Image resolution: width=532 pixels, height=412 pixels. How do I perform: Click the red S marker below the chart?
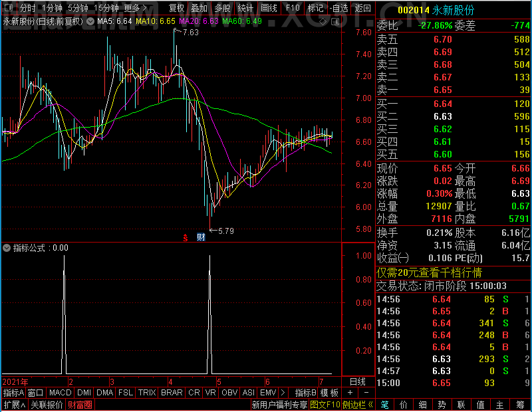coord(186,237)
